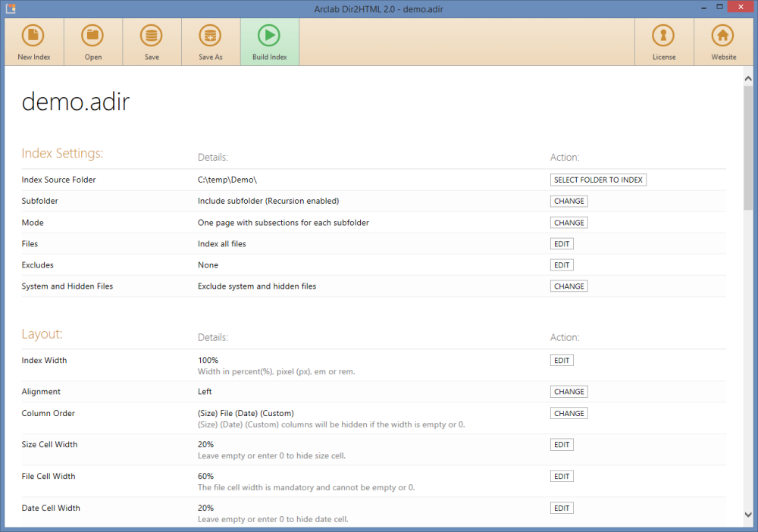Image resolution: width=758 pixels, height=532 pixels.
Task: Open an existing index file
Action: (92, 42)
